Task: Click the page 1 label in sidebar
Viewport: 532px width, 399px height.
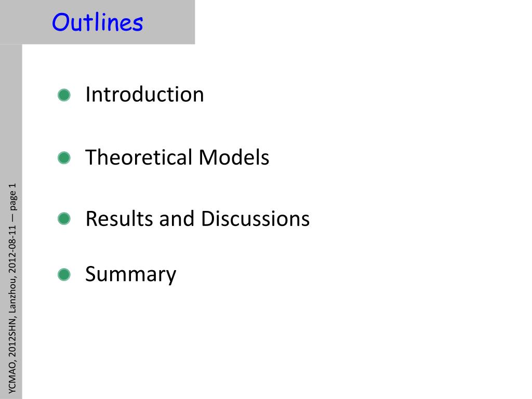Action: [x=12, y=197]
